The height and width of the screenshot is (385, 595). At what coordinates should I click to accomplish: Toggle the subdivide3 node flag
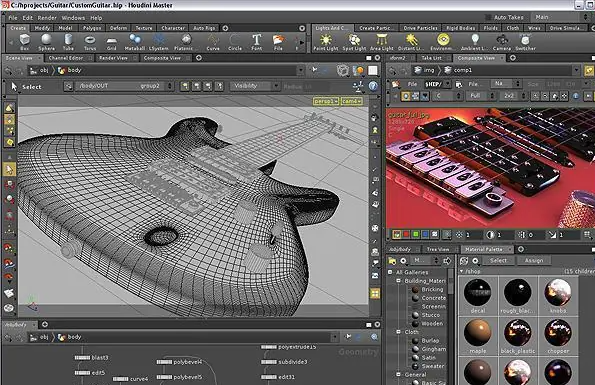point(269,362)
